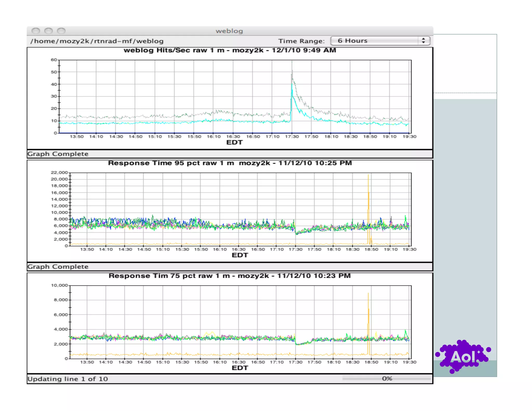Click the 13:50 tick label on Hits/Sec graph
The image size is (532, 411).
pyautogui.click(x=77, y=137)
